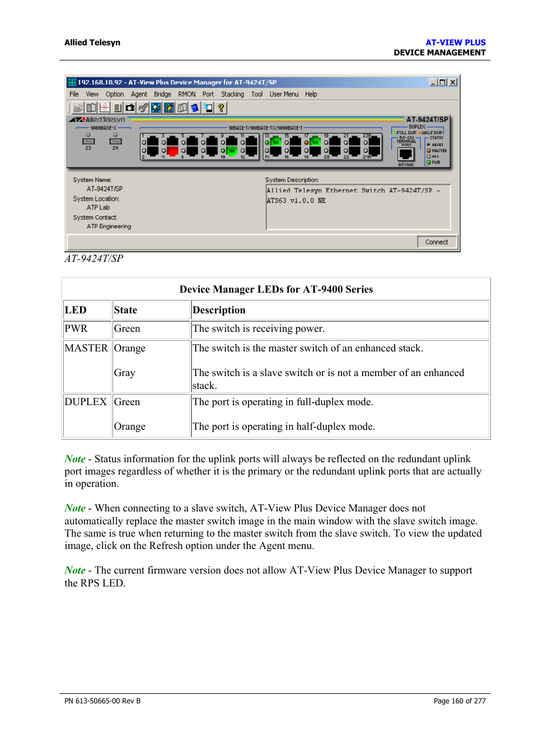
Task: Select the red port 4 on the switch
Action: (172, 151)
